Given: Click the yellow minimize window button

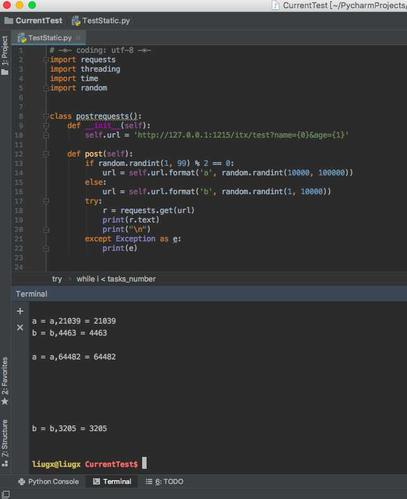Looking at the screenshot, I should (20, 5).
